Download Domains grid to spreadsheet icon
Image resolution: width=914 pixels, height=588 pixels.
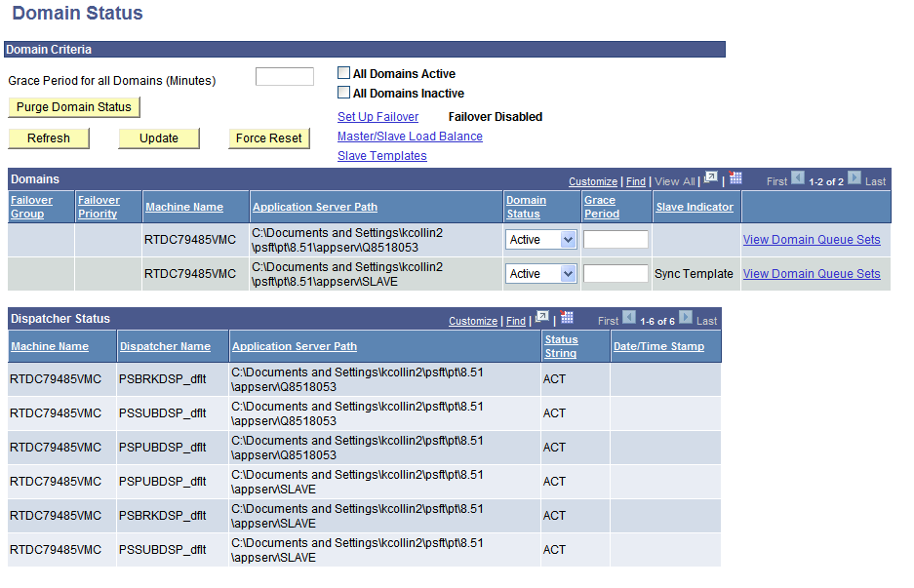pyautogui.click(x=735, y=177)
